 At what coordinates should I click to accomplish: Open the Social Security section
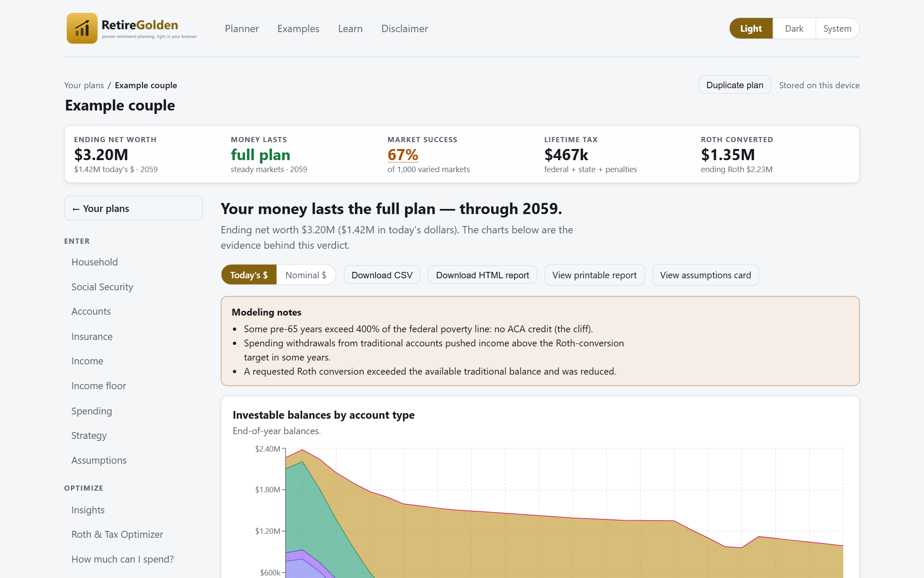[x=102, y=287]
